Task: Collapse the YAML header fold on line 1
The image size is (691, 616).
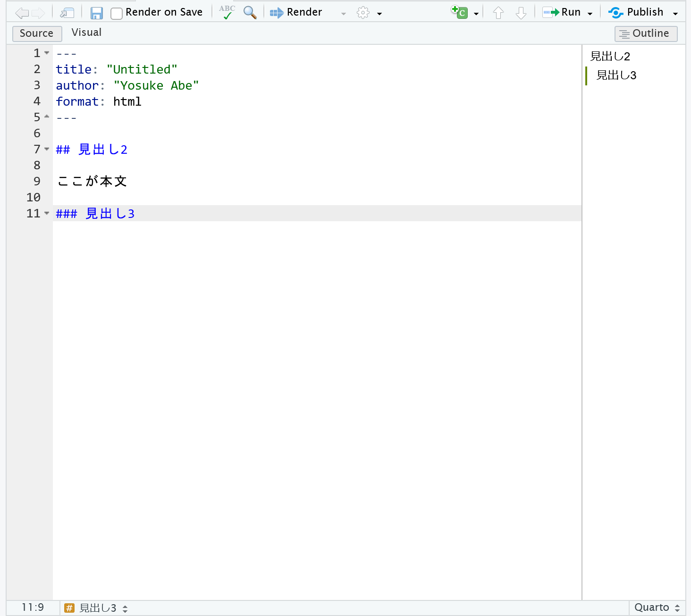Action: tap(47, 53)
